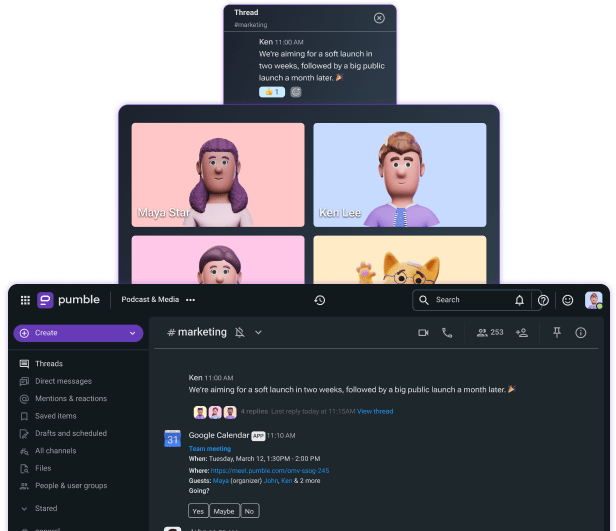Expand the #marketing channel dropdown chevron
The width and height of the screenshot is (616, 531).
click(x=258, y=333)
